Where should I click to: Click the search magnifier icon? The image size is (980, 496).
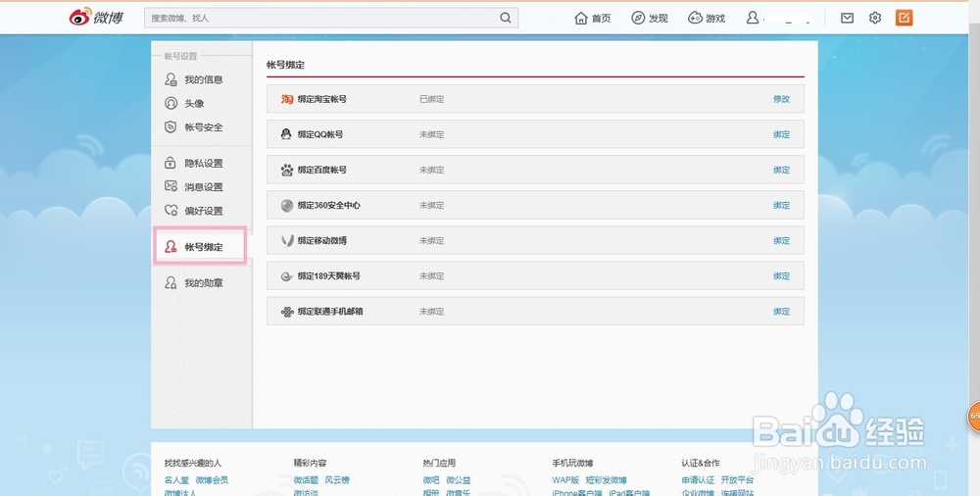click(506, 19)
